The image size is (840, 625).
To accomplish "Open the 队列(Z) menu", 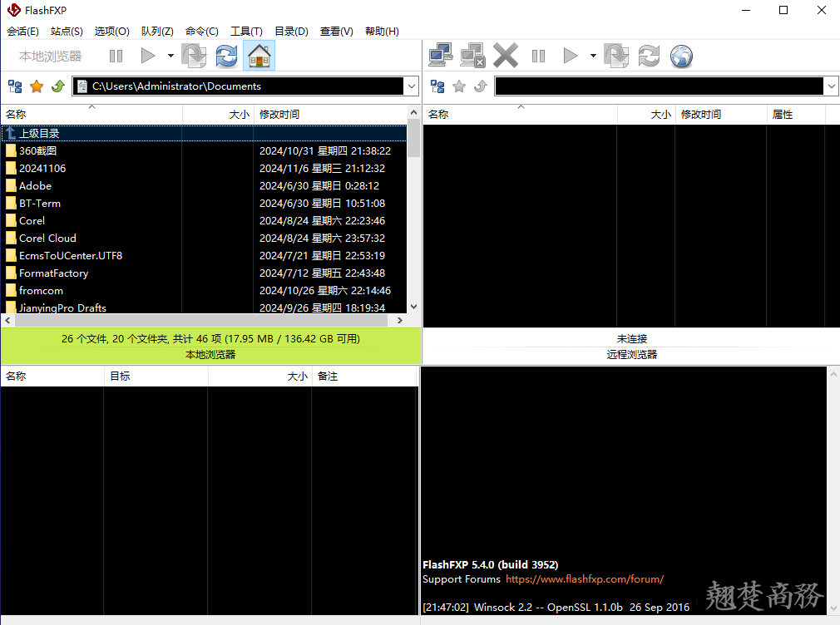I will [157, 31].
